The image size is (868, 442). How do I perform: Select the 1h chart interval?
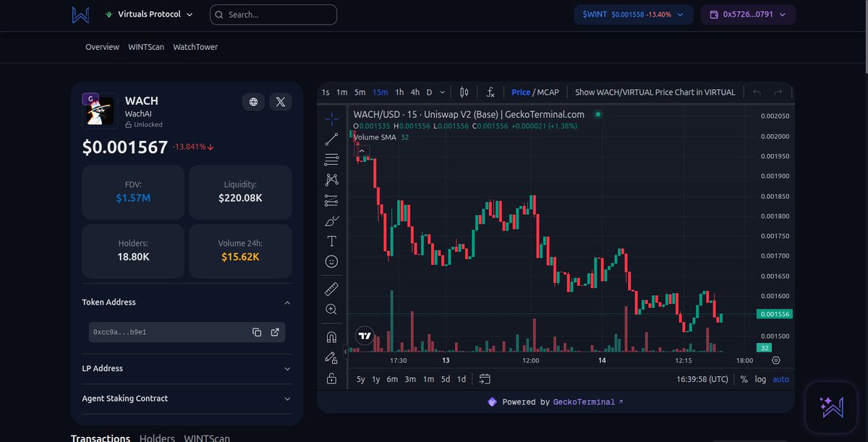point(399,93)
